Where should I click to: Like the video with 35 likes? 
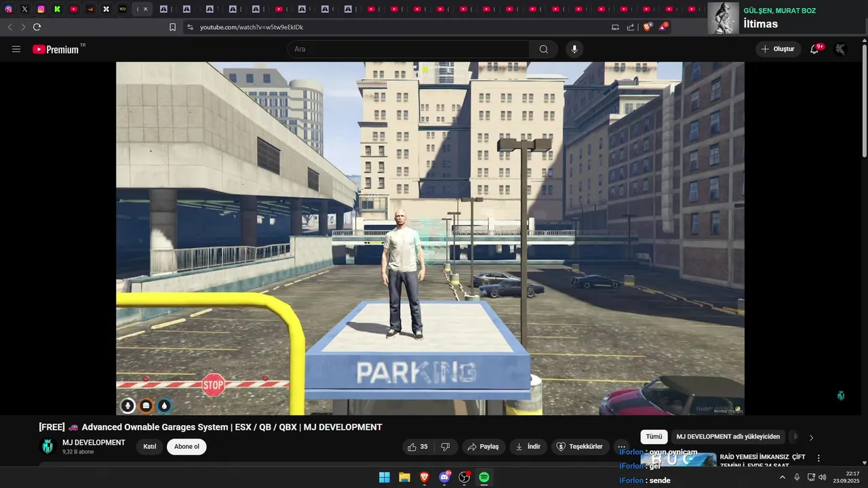coord(417,447)
